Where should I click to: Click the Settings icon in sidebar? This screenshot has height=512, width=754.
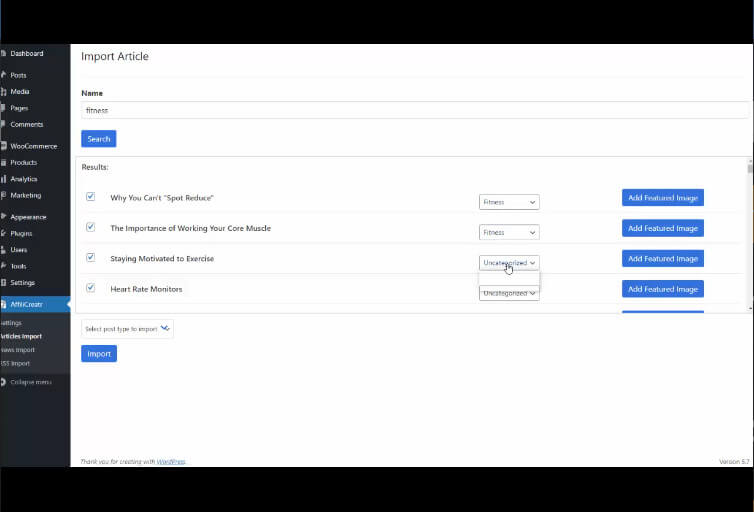3,282
